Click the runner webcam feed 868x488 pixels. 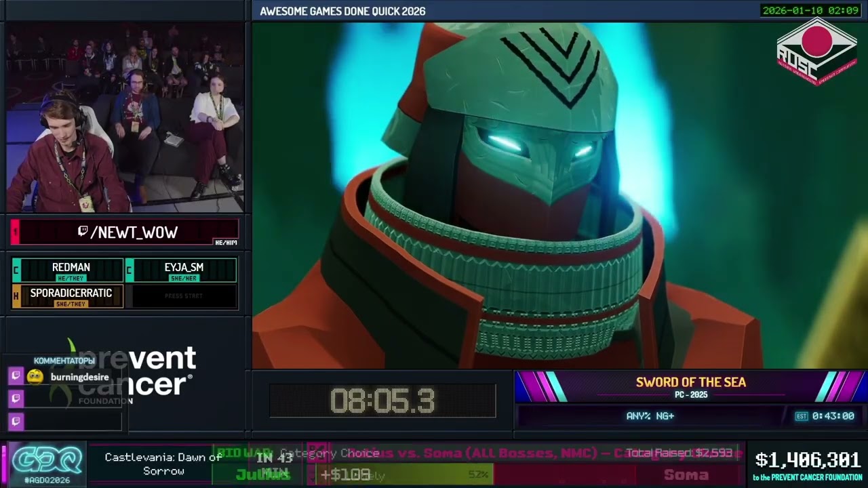point(125,118)
